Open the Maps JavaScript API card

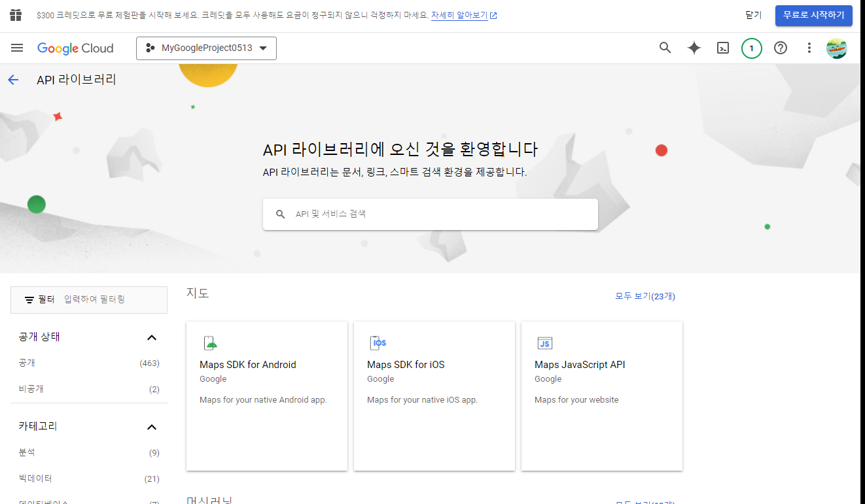602,395
